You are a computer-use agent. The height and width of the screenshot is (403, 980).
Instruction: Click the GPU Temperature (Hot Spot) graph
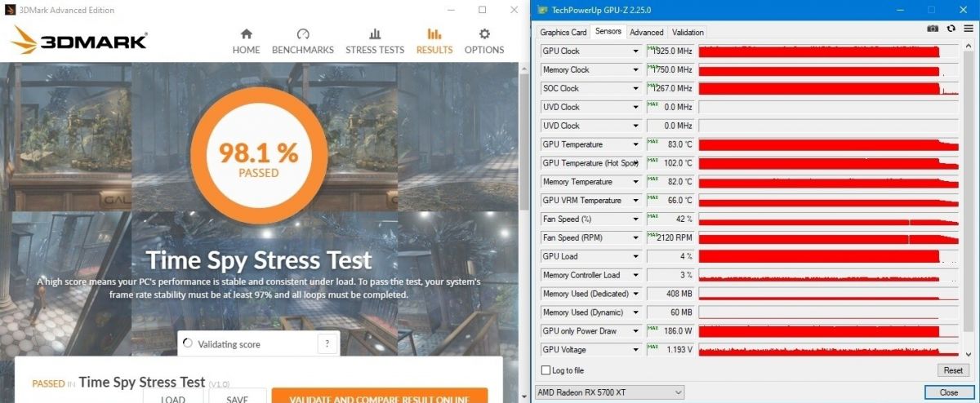click(829, 163)
